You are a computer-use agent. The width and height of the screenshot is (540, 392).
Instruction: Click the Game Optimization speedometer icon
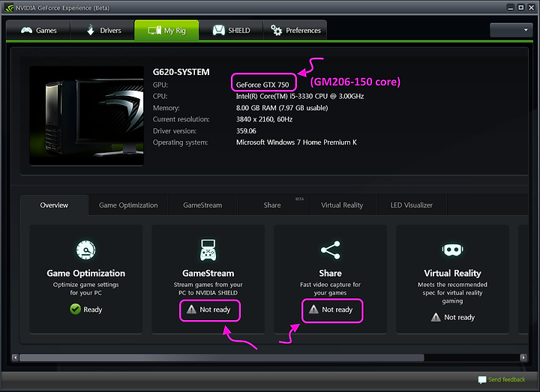pos(85,250)
